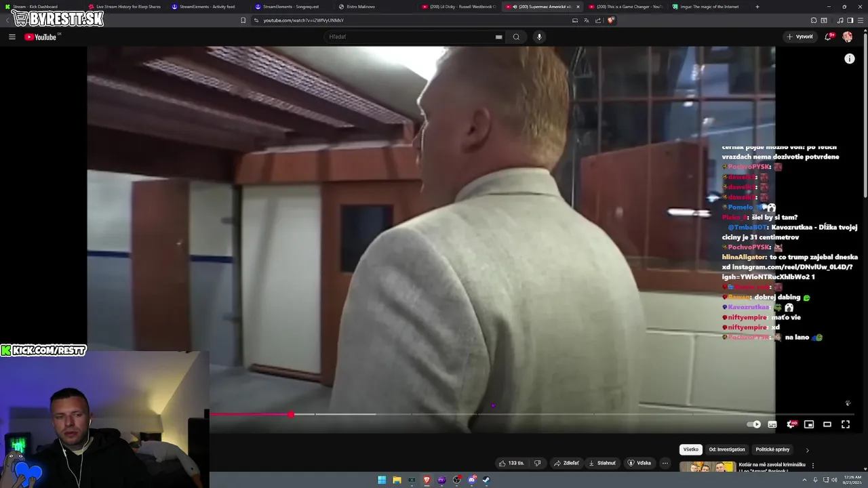Select the Od: Investigation filter chip
Screen dimensions: 868x488
pyautogui.click(x=727, y=449)
